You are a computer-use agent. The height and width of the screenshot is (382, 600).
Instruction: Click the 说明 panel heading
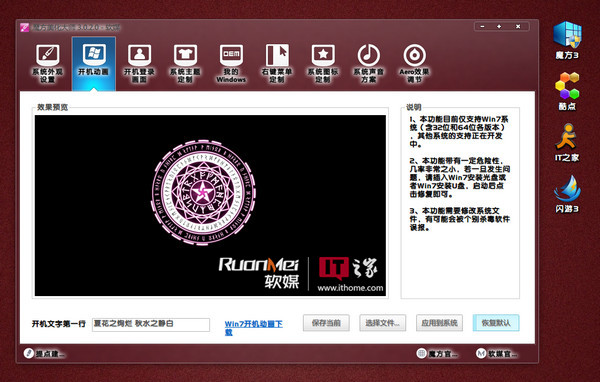414,107
